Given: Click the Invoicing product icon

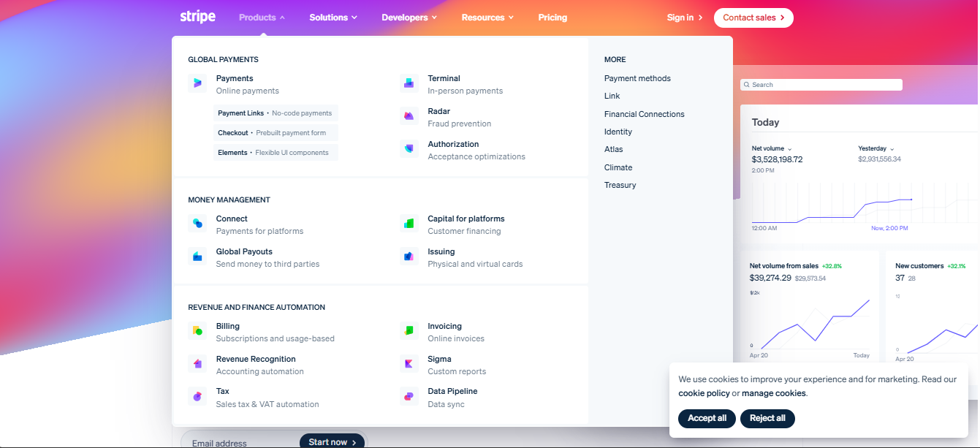Looking at the screenshot, I should tap(409, 331).
